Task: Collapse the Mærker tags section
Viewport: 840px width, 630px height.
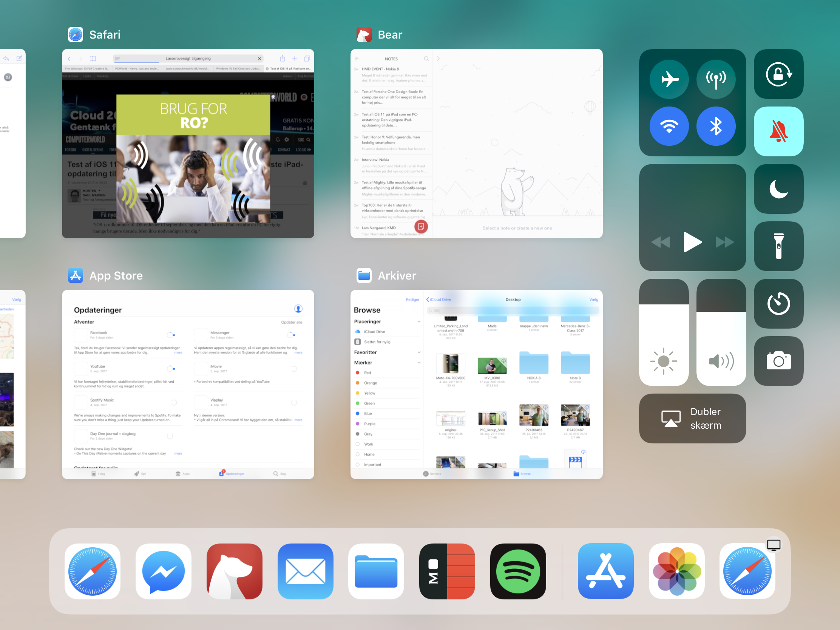Action: click(419, 363)
